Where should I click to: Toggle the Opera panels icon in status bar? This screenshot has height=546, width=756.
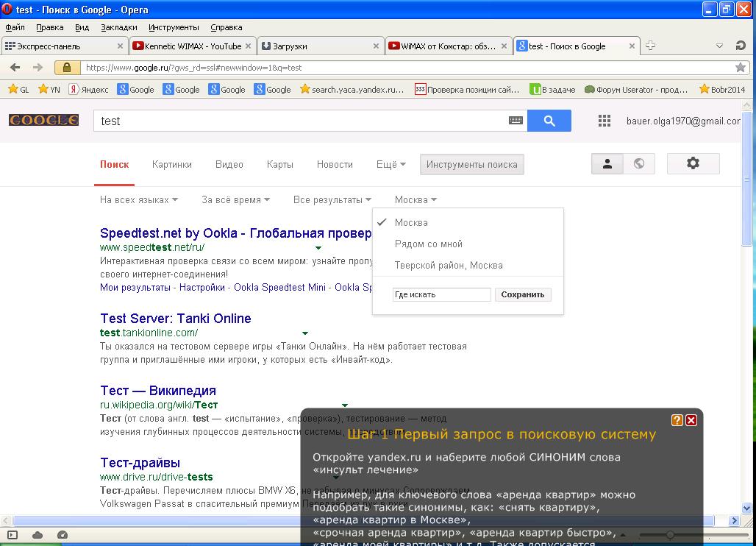tap(13, 535)
